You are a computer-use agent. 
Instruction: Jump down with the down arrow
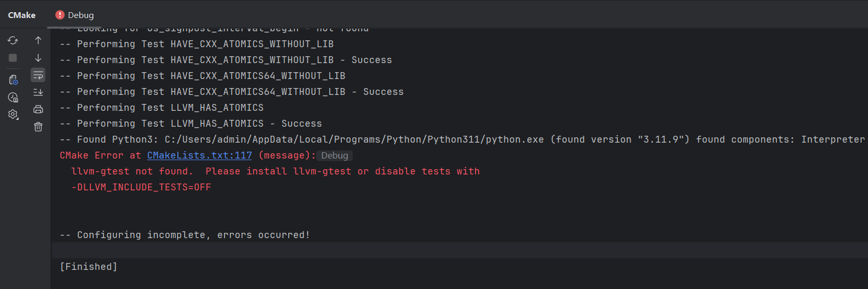pos(38,58)
